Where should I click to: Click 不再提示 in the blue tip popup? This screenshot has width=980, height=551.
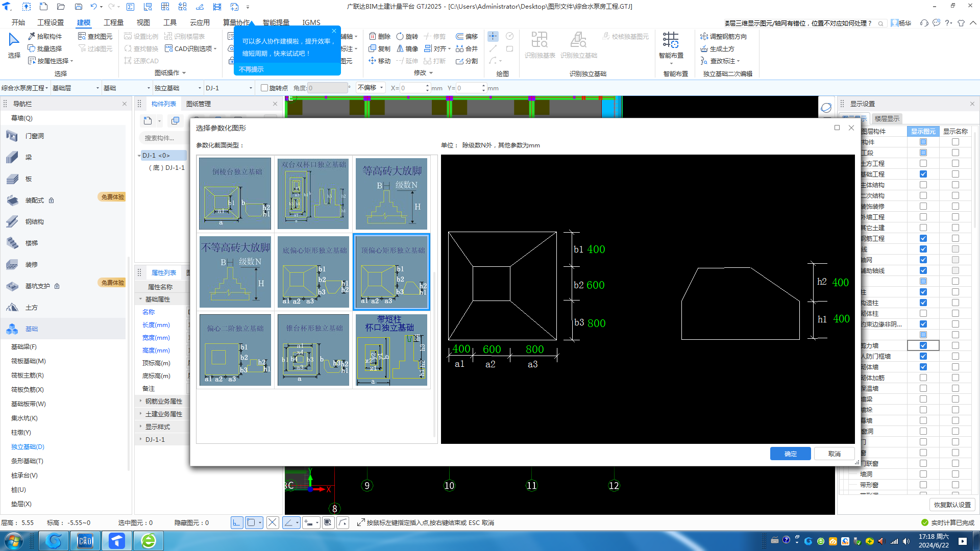pyautogui.click(x=251, y=69)
